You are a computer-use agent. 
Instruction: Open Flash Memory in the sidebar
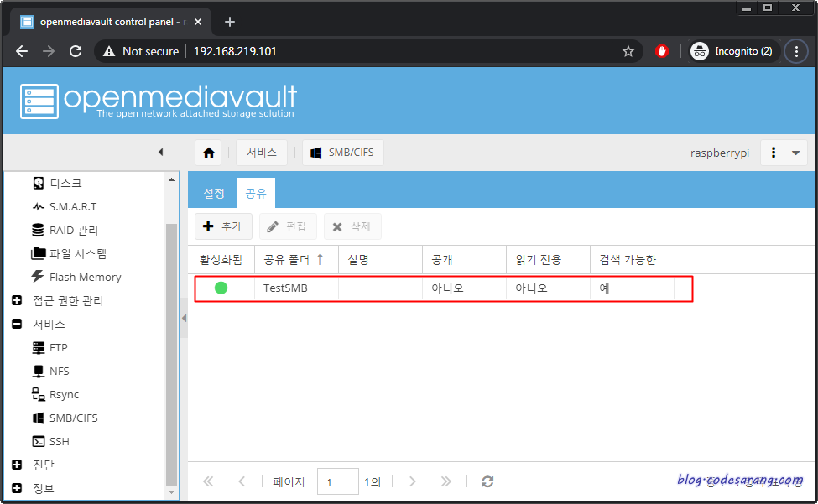pyautogui.click(x=76, y=277)
